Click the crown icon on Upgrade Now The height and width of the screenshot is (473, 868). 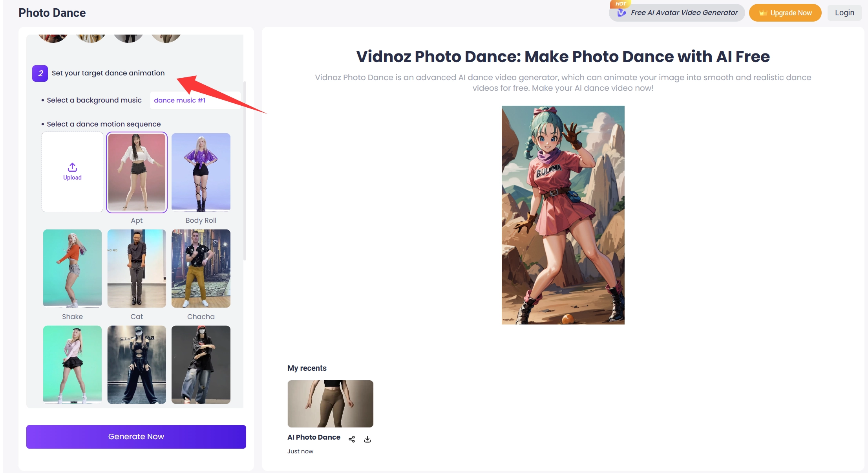coord(762,13)
